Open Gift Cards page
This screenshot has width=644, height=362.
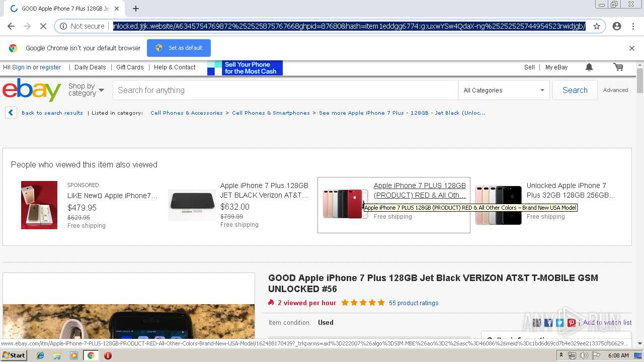click(130, 67)
